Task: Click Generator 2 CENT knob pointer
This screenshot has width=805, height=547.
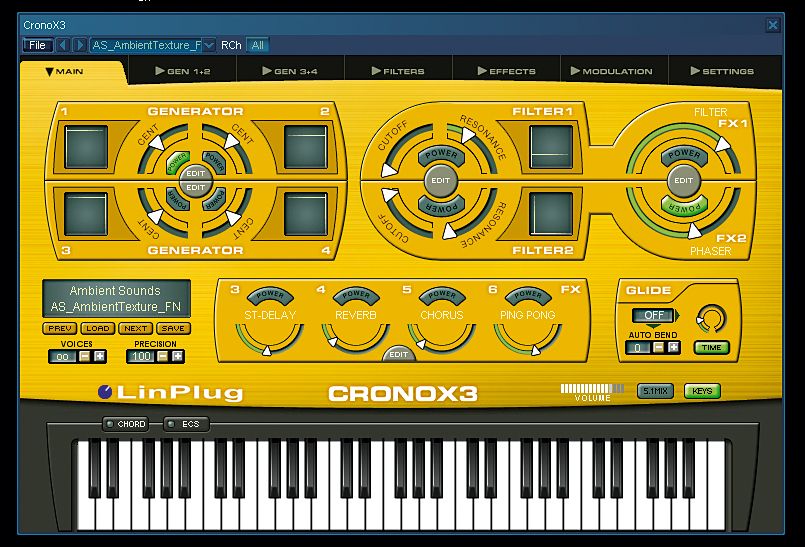Action: 232,140
